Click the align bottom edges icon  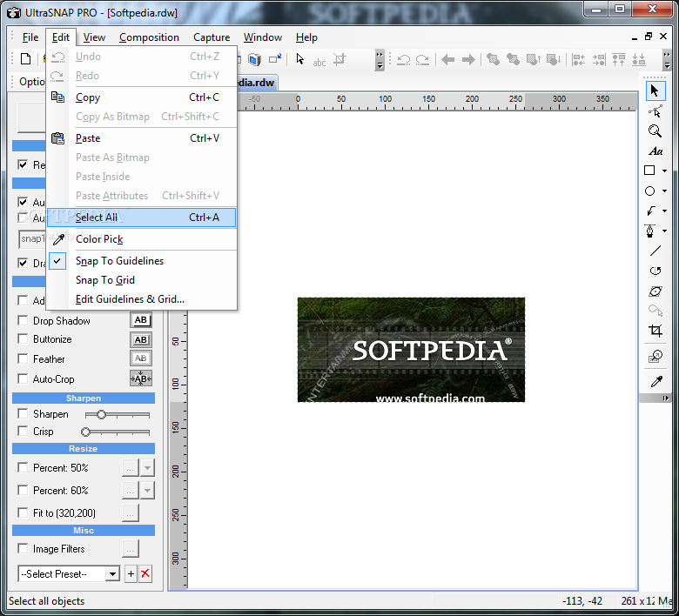639,59
